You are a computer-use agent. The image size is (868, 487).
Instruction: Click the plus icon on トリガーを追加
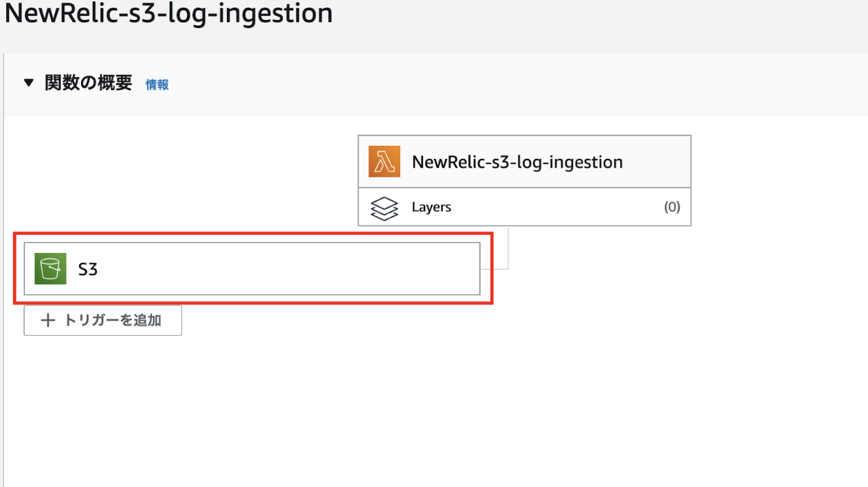point(48,320)
